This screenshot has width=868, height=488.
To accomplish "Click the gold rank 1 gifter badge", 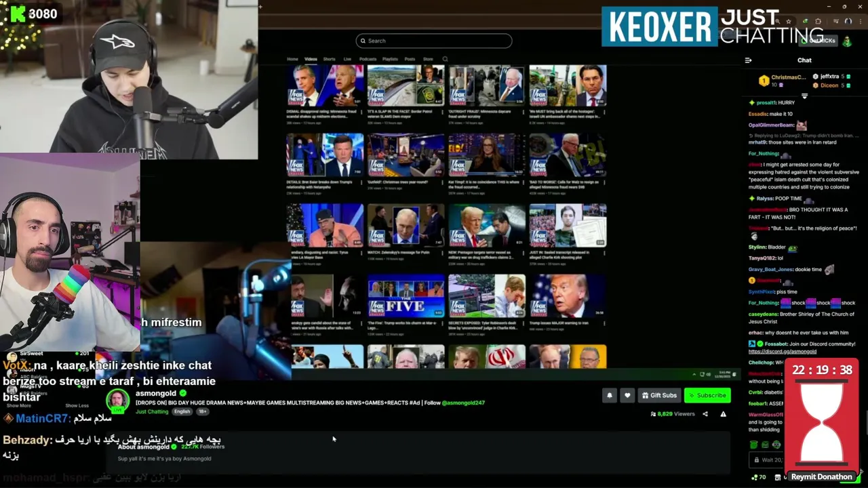I will click(x=764, y=81).
